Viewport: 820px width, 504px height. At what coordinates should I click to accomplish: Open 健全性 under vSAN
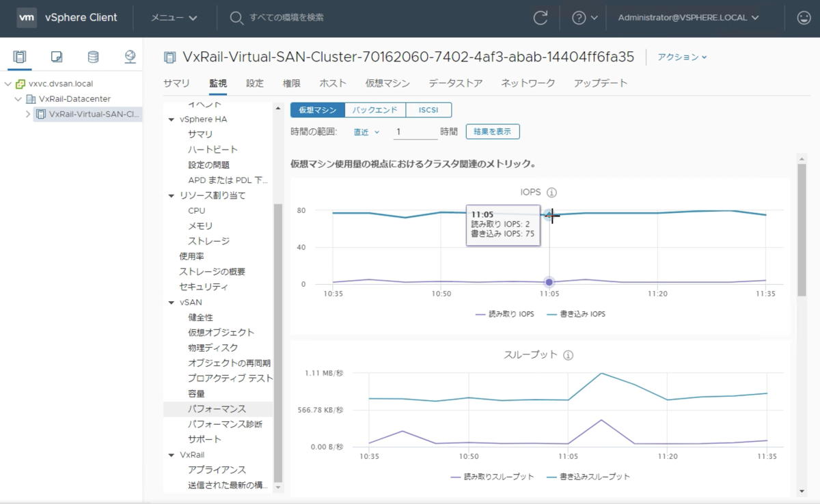point(201,318)
